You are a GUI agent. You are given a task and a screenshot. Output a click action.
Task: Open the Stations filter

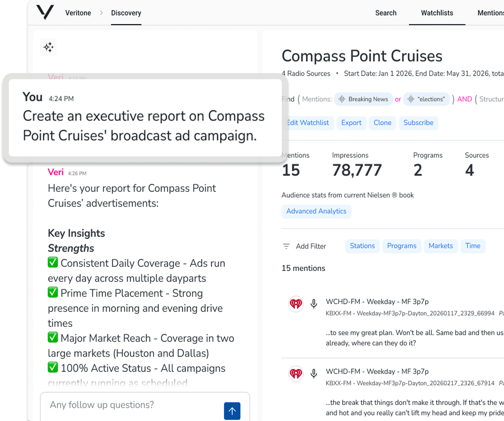click(x=362, y=246)
